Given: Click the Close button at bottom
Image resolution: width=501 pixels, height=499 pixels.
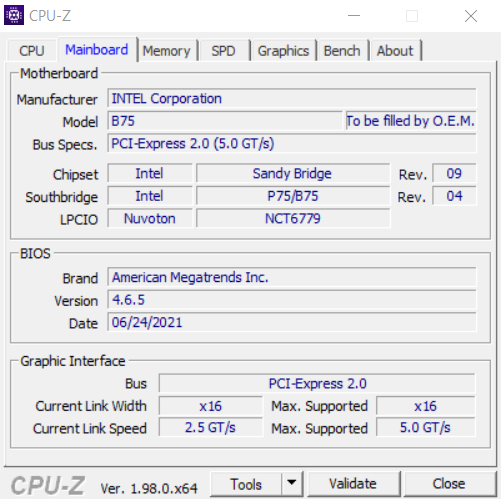Looking at the screenshot, I should 449,484.
